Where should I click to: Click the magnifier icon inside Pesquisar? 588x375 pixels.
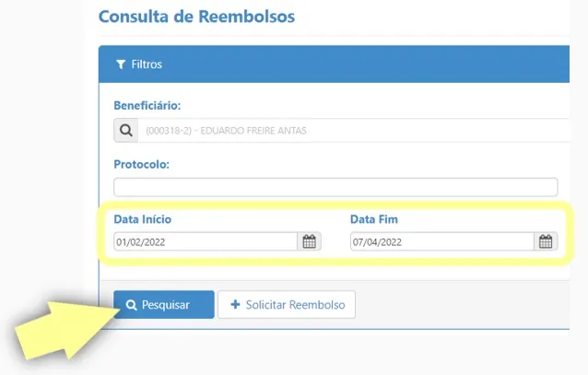tap(131, 305)
